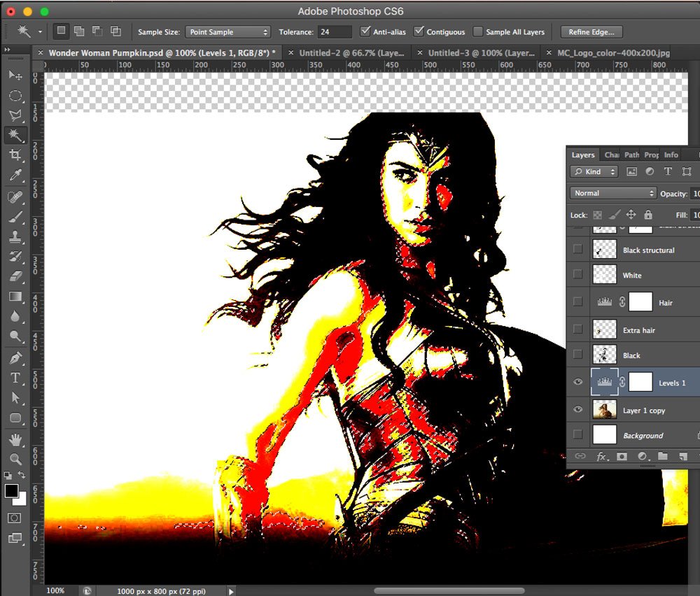Open the Info panel tab
Screen dimensions: 700x596
671,155
